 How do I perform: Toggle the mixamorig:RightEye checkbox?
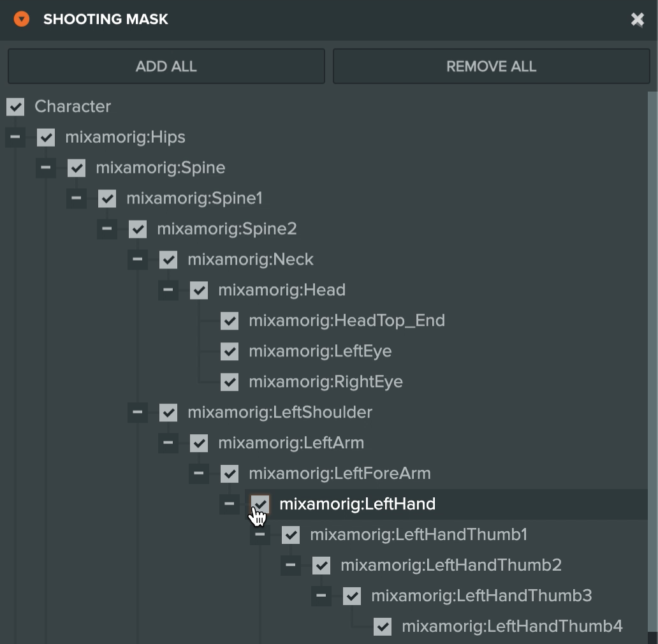pyautogui.click(x=230, y=382)
